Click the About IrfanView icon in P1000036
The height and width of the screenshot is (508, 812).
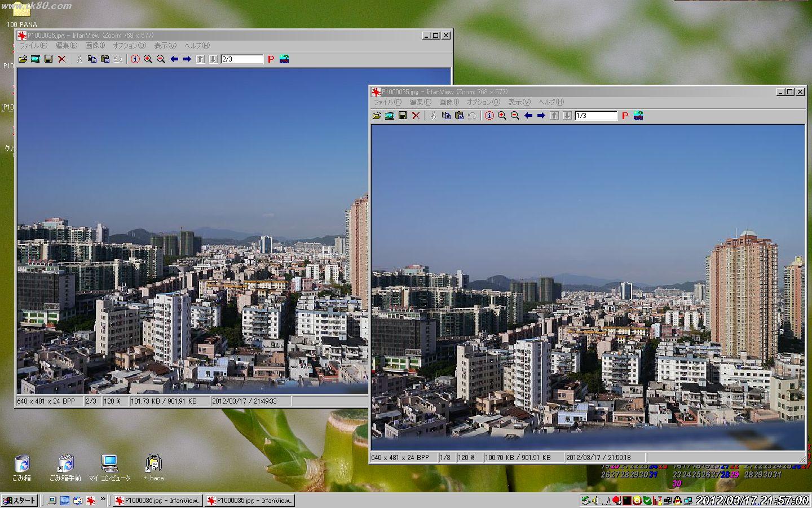(x=284, y=59)
